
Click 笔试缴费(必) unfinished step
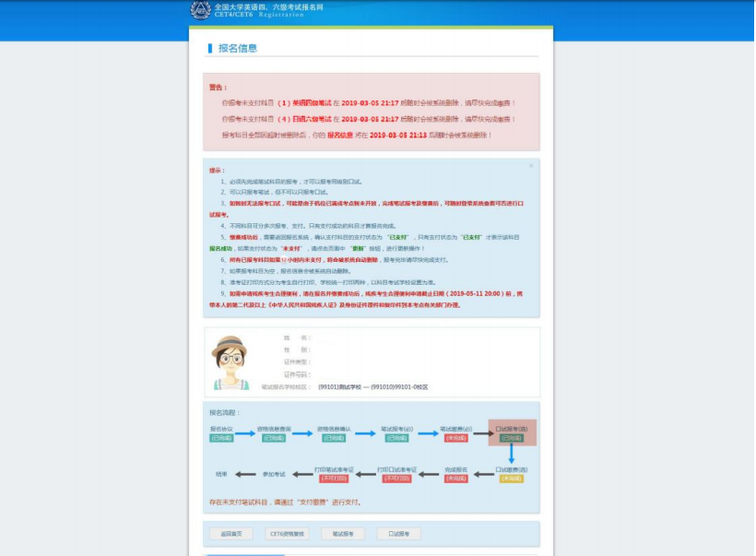[x=455, y=432]
